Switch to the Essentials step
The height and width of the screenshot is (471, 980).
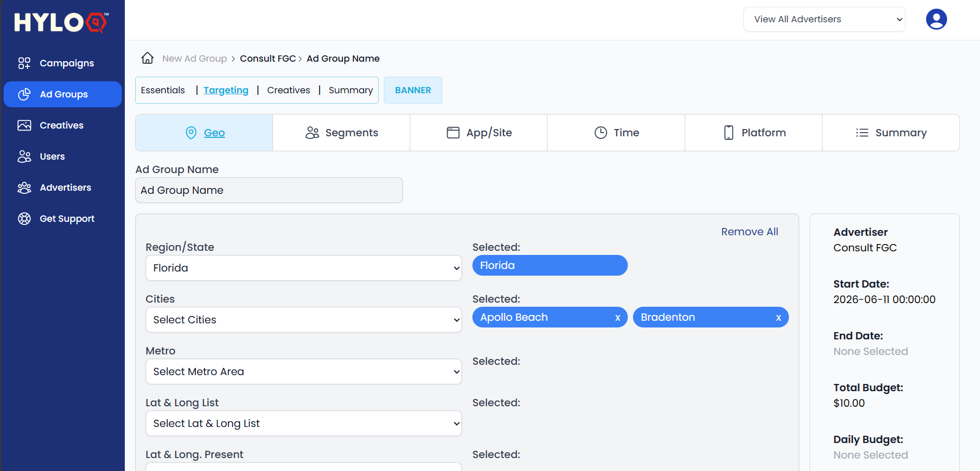pos(163,90)
